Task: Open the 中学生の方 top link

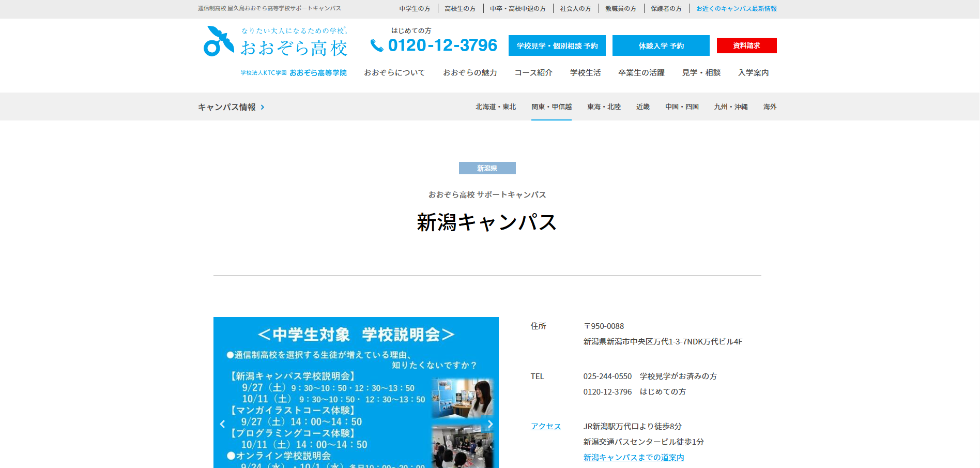Action: tap(415, 9)
